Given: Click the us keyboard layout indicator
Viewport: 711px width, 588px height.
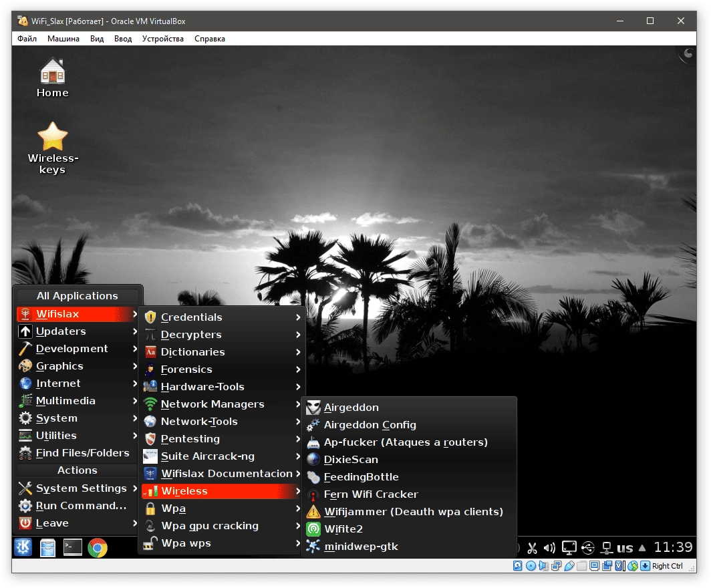Looking at the screenshot, I should pos(625,548).
